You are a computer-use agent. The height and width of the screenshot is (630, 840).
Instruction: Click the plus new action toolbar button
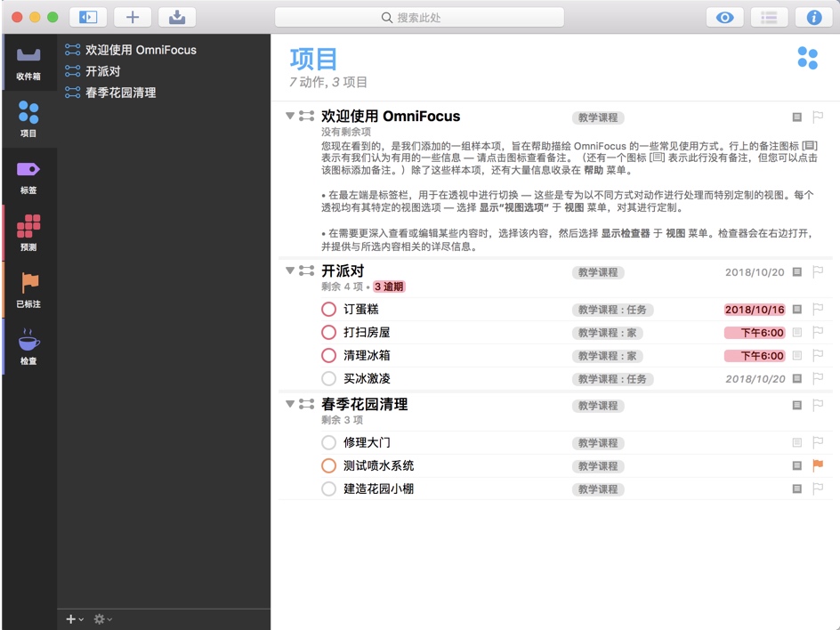[133, 17]
